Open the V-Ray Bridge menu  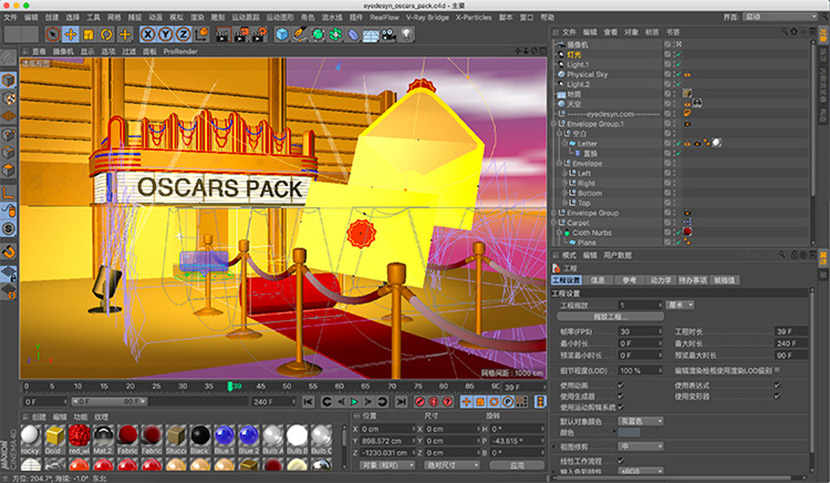click(427, 17)
